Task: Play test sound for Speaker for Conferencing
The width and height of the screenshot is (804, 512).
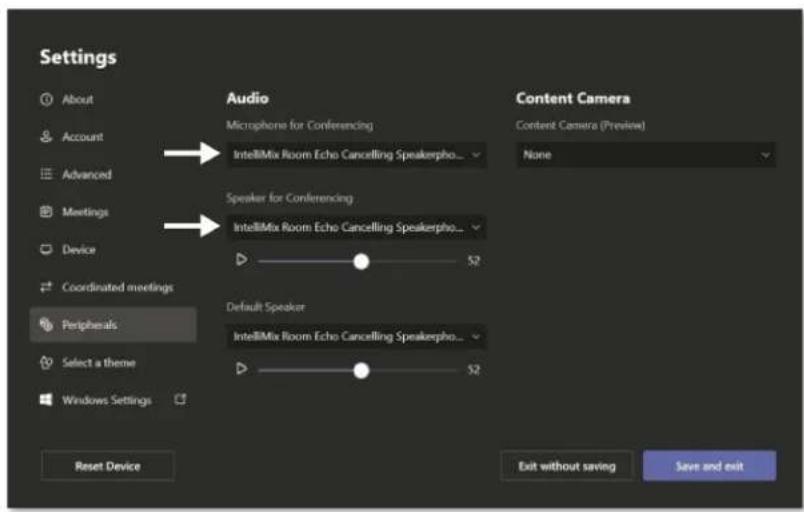Action: click(241, 260)
